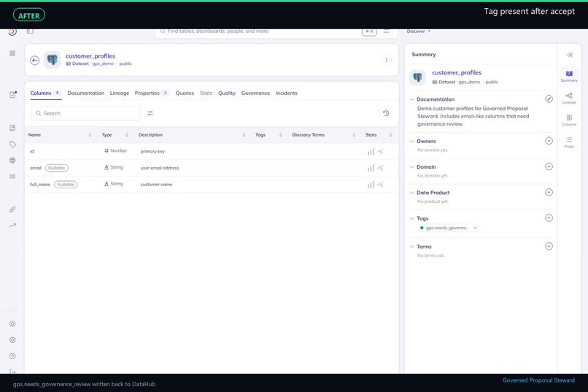Open lineage icon for full_name column
Image resolution: width=588 pixels, height=392 pixels.
[x=380, y=185]
